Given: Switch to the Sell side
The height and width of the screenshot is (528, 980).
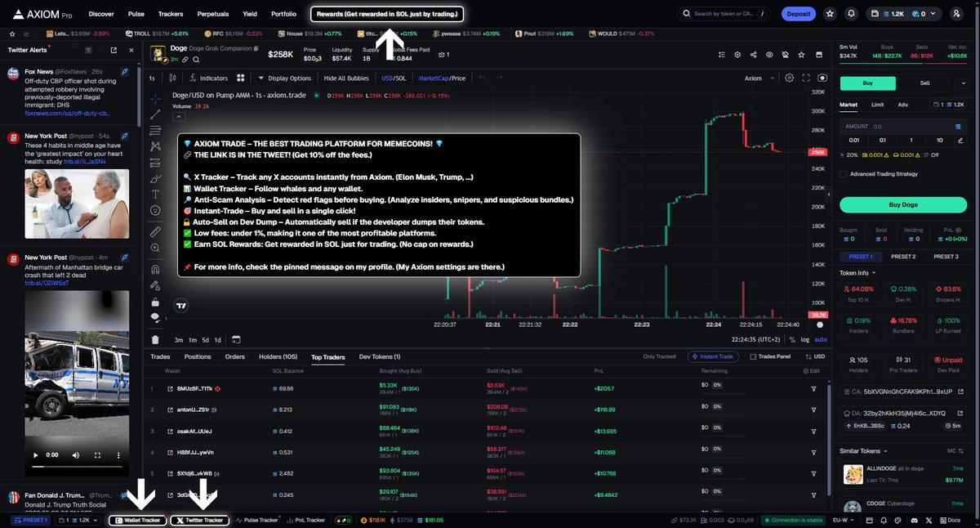Looking at the screenshot, I should coord(924,83).
